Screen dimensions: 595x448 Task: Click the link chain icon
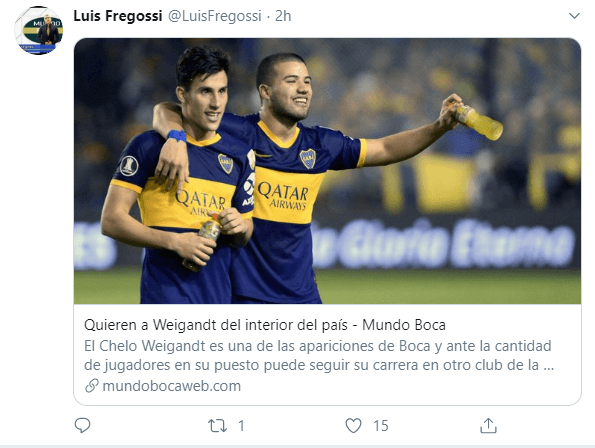[92, 386]
